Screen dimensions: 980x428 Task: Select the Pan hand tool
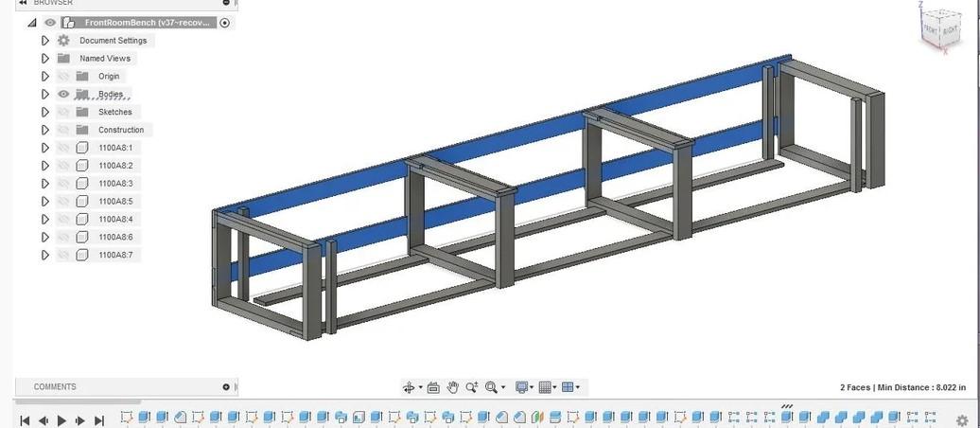coord(452,388)
